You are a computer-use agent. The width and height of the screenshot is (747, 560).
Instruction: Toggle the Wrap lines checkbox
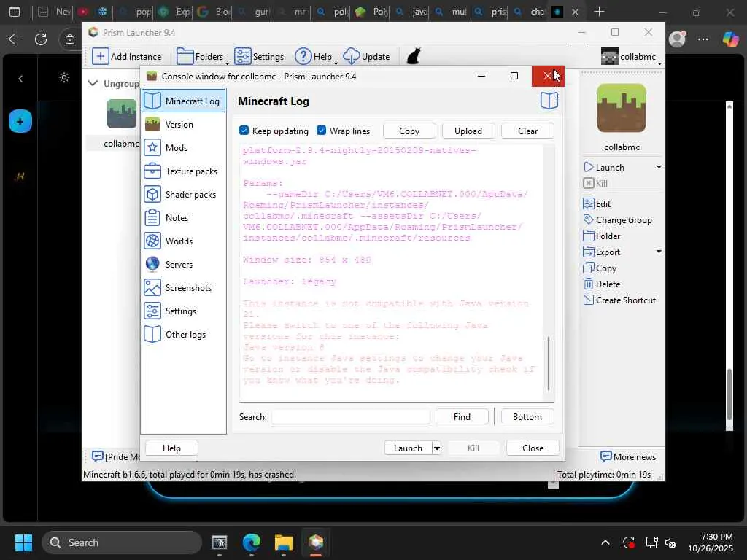(322, 131)
